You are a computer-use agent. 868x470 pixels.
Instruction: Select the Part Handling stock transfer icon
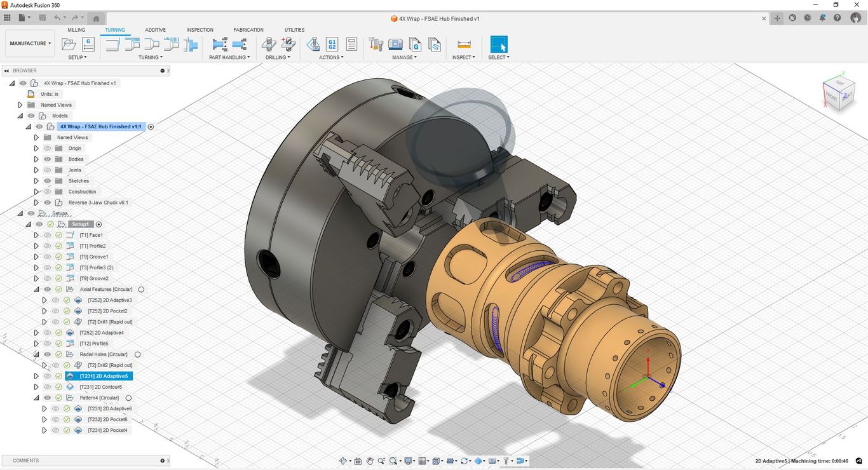(219, 44)
